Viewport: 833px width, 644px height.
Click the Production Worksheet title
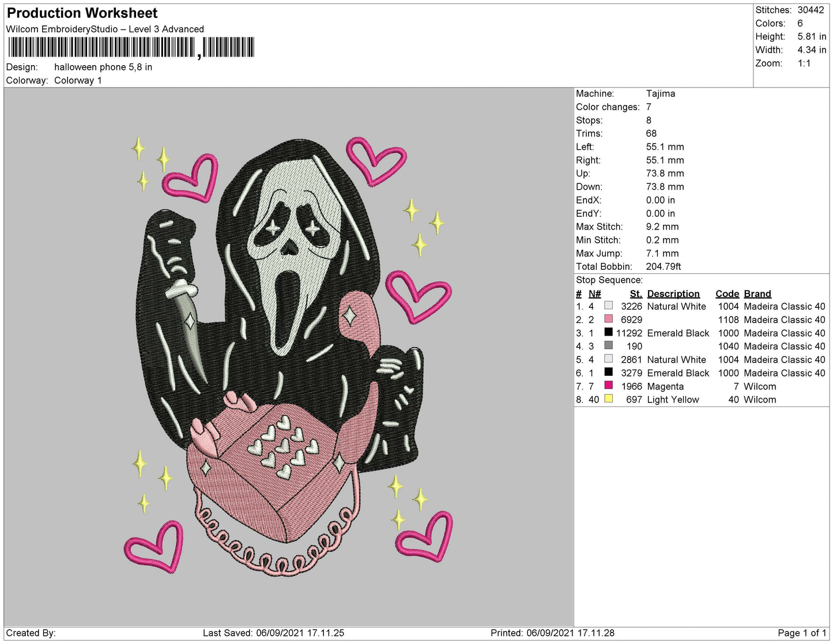82,13
